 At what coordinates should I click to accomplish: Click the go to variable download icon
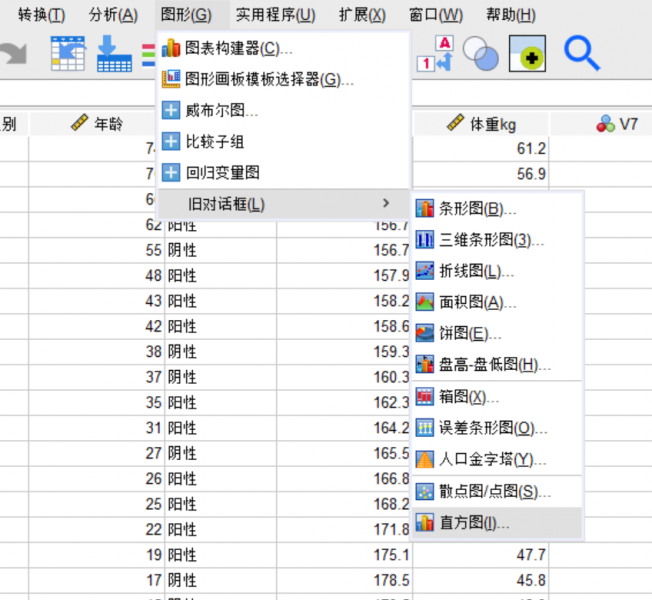point(114,54)
